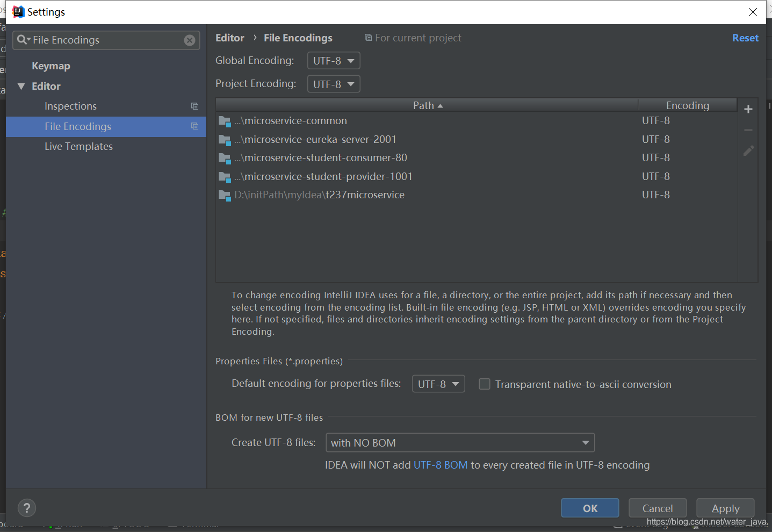
Task: Click the Inspections project-scope icon
Action: pyautogui.click(x=195, y=106)
